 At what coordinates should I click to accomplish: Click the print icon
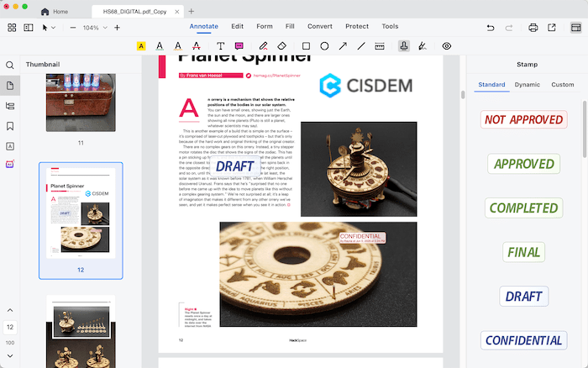pos(533,28)
